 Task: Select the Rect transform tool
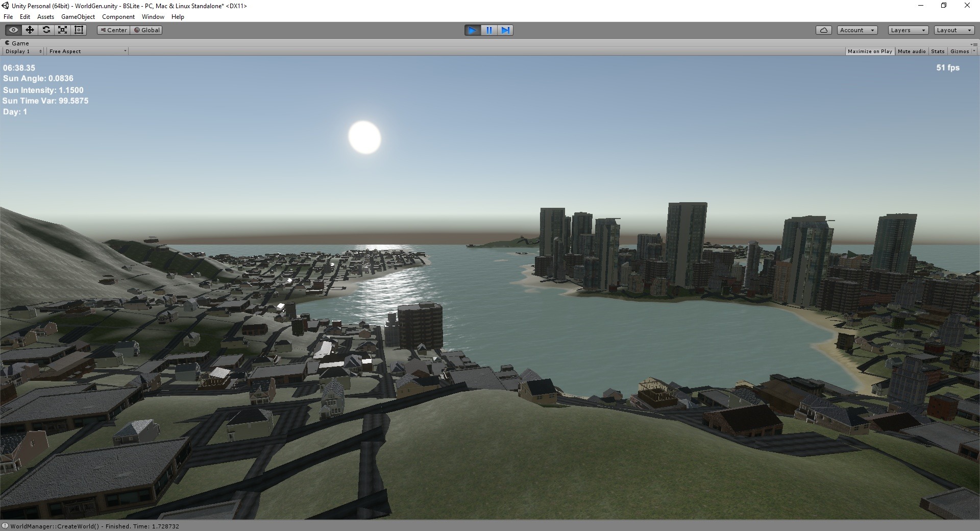[x=79, y=30]
